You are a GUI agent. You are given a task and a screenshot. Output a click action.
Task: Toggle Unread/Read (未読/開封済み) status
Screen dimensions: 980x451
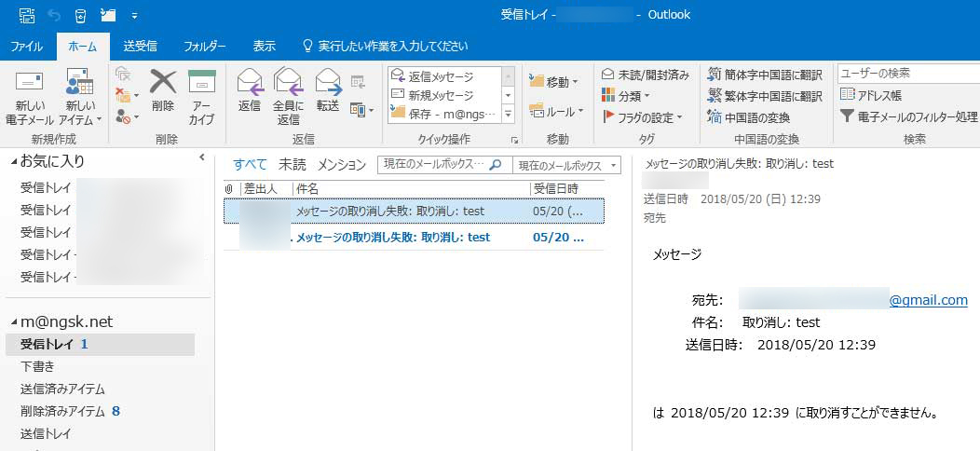[646, 75]
